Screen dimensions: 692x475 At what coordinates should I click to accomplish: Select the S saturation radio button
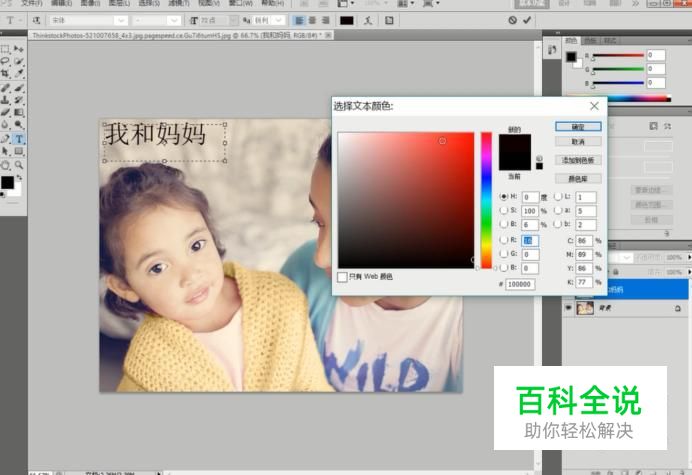pos(503,211)
